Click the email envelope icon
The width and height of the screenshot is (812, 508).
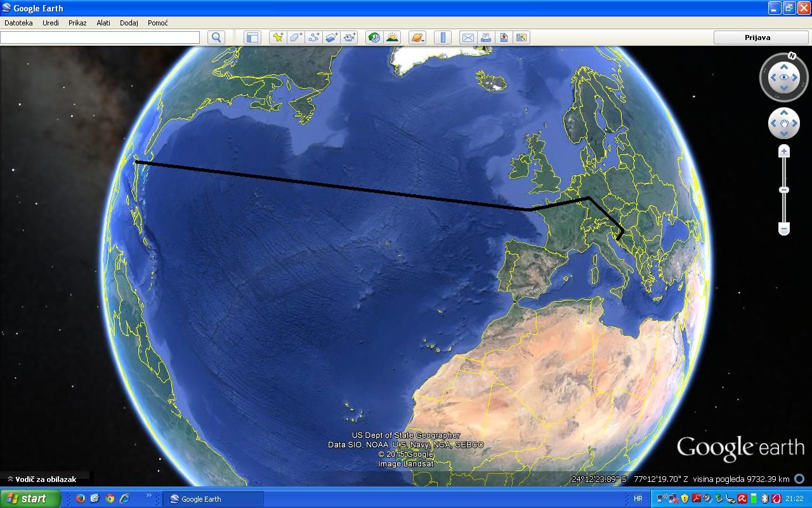[x=468, y=37]
